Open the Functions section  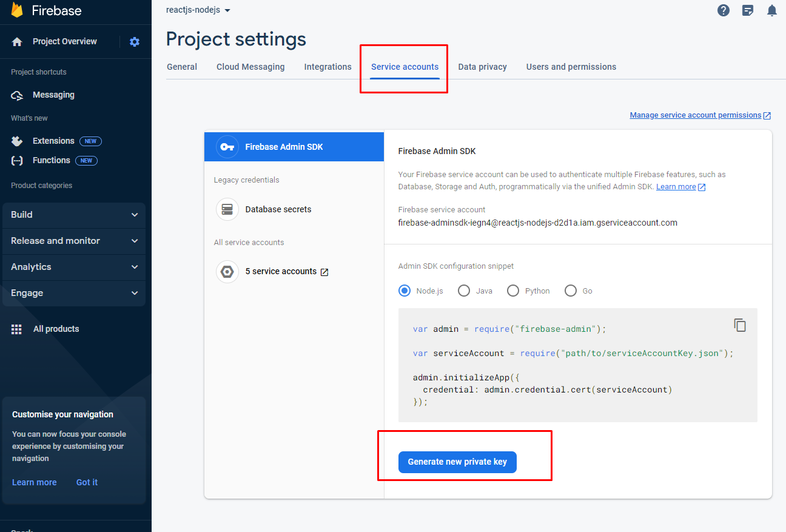[x=52, y=160]
